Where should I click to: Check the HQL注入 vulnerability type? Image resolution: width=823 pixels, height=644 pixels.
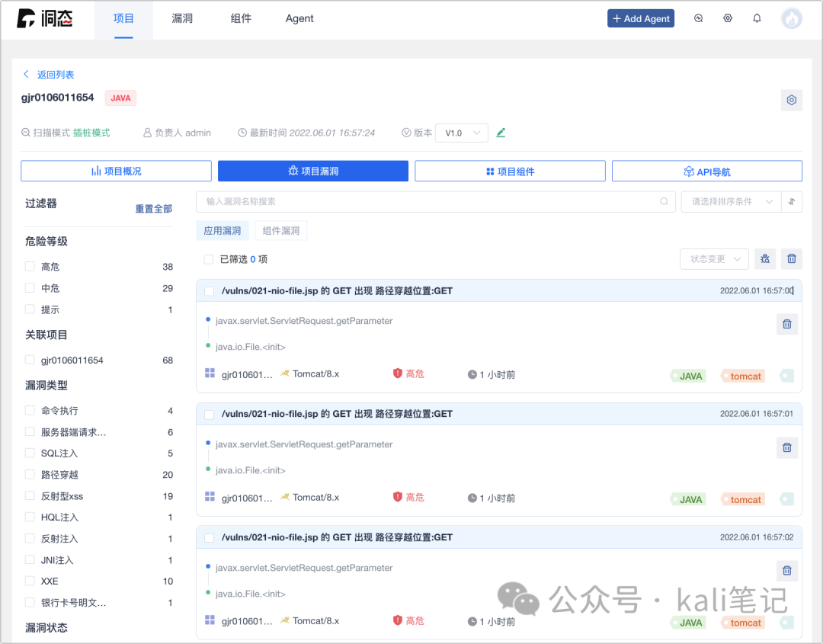tap(30, 517)
